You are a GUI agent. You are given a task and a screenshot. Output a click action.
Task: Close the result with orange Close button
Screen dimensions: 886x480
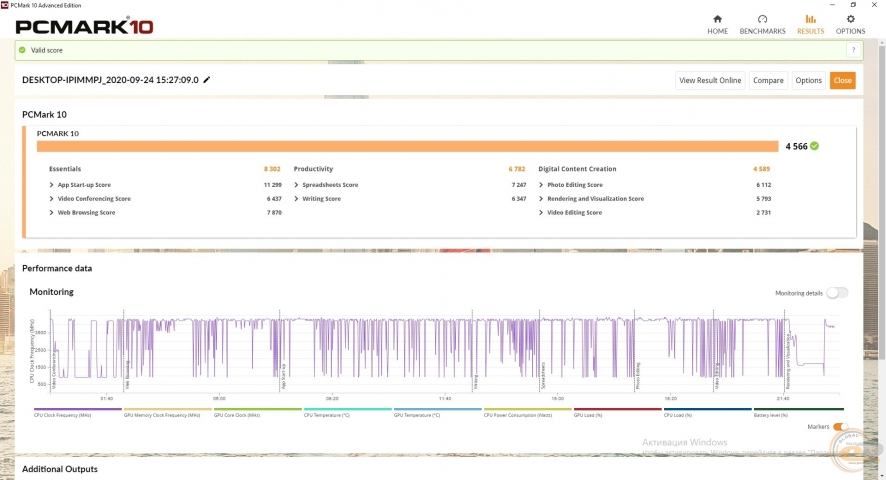point(842,80)
